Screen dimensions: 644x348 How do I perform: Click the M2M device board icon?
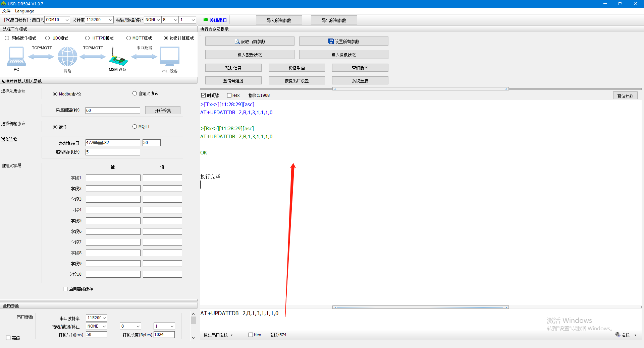[118, 57]
